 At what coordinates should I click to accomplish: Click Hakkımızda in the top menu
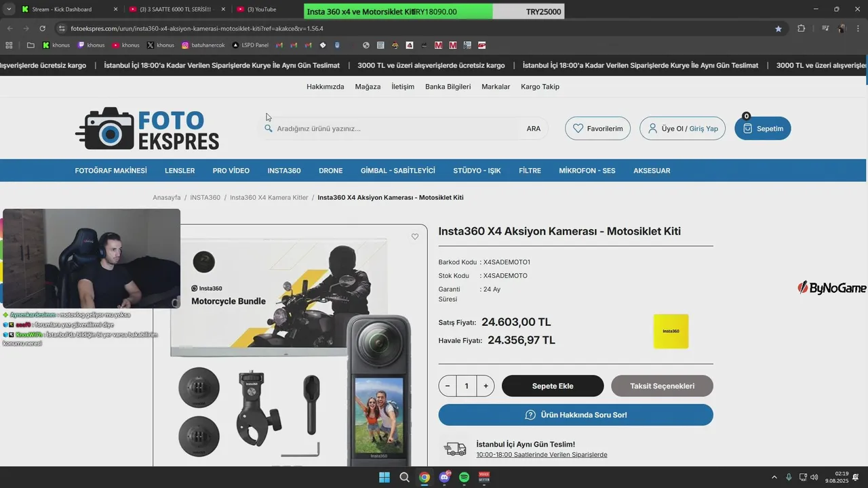325,87
